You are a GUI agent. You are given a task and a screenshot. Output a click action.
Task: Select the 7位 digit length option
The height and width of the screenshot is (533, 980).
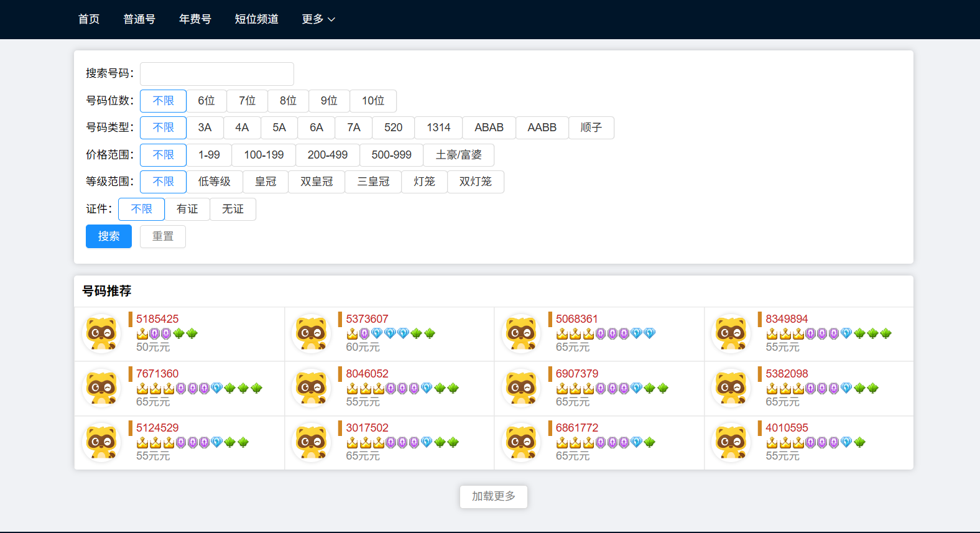coord(247,101)
